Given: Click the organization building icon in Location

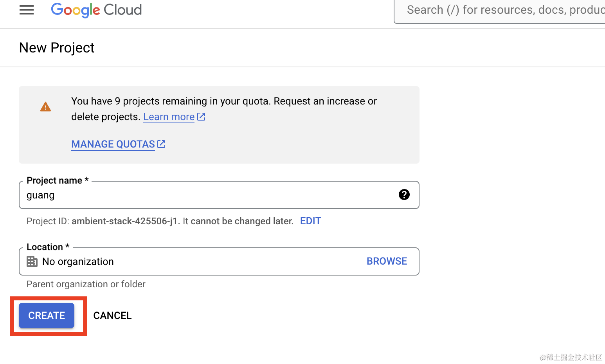Looking at the screenshot, I should point(32,261).
